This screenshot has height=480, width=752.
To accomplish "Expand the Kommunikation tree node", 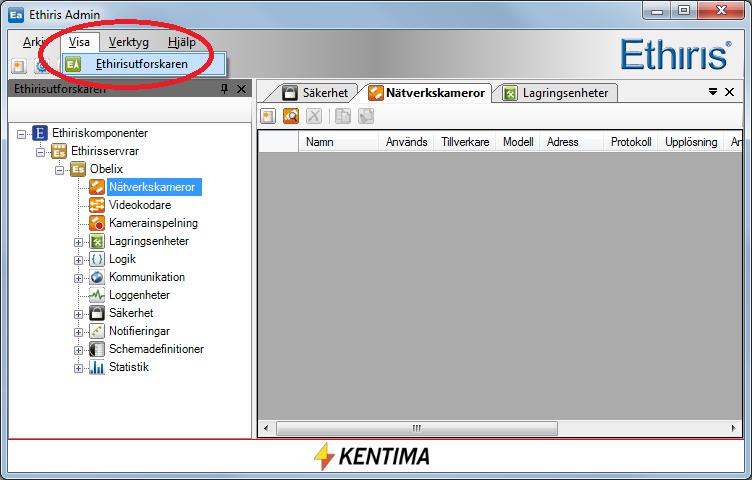I will pyautogui.click(x=78, y=278).
